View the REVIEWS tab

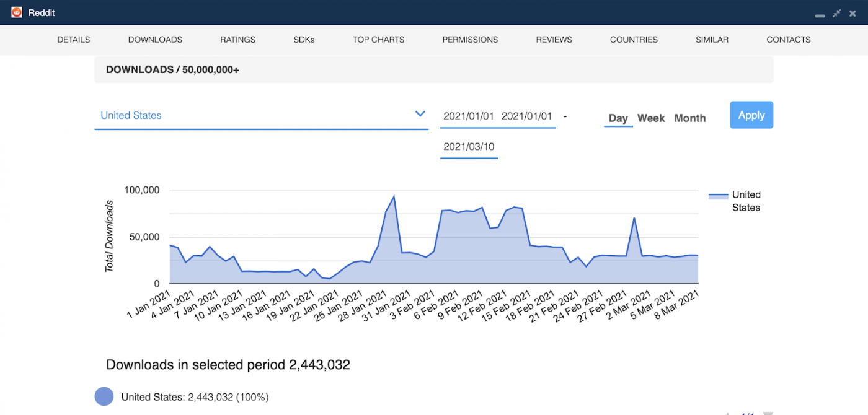553,40
